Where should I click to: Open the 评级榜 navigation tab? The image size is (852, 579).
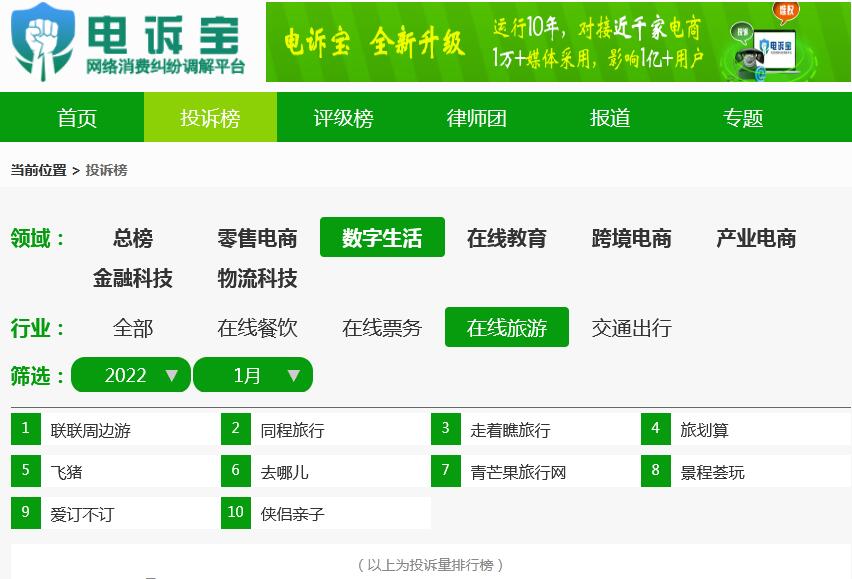click(x=343, y=118)
